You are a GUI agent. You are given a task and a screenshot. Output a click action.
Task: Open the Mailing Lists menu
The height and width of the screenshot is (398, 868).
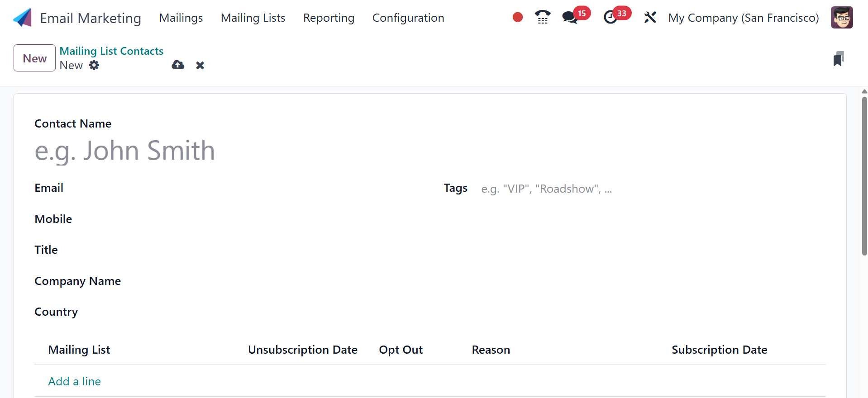tap(253, 18)
